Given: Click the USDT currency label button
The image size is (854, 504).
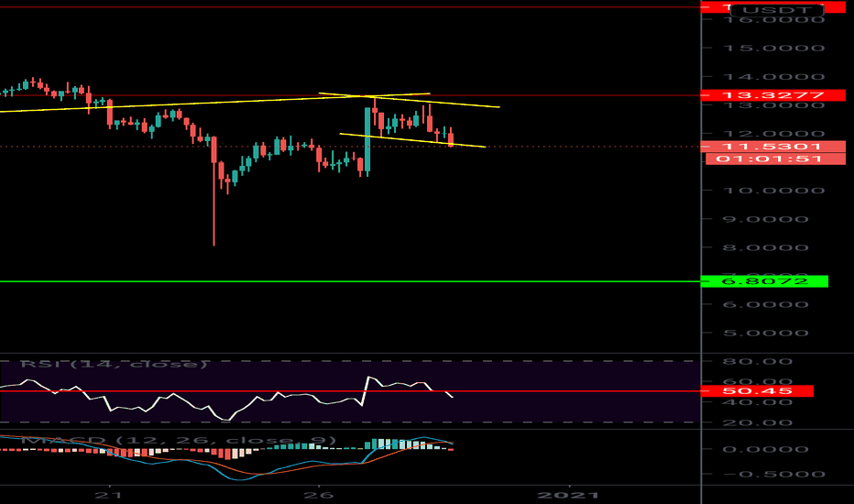Looking at the screenshot, I should click(x=777, y=10).
